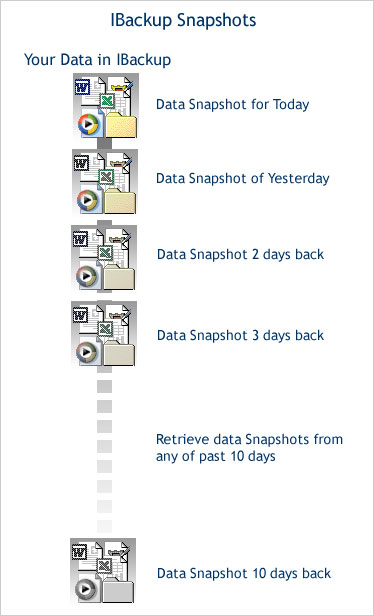Click the Word icon in Today's snapshot
This screenshot has width=374, height=616.
coord(82,87)
